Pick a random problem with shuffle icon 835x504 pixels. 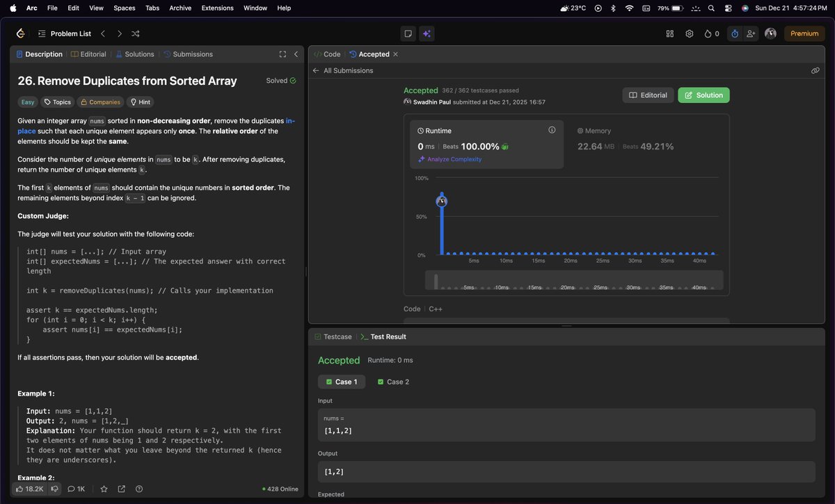coord(136,33)
